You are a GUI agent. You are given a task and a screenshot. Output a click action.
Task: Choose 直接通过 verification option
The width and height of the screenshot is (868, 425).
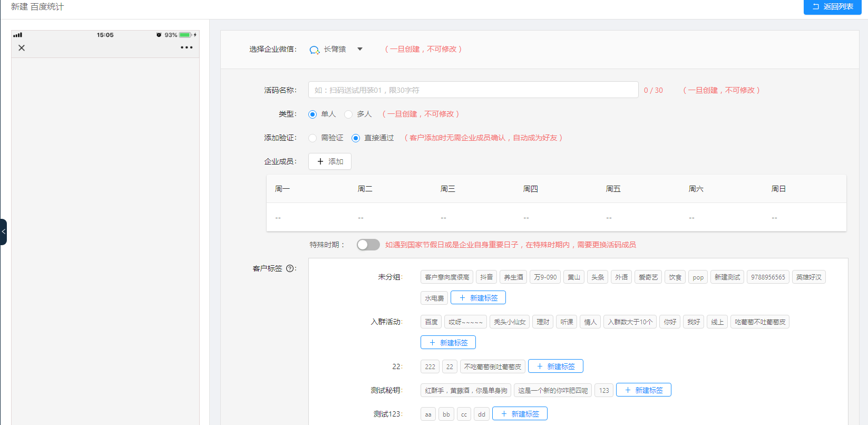click(x=356, y=138)
